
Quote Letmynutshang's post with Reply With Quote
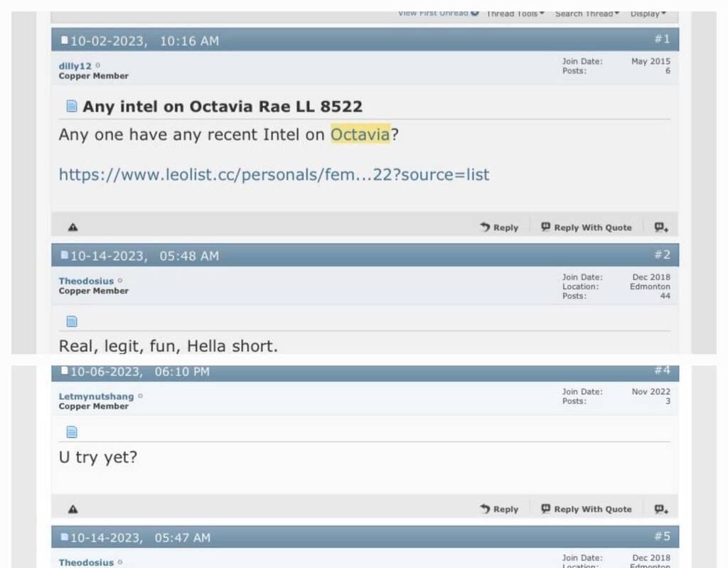587,509
